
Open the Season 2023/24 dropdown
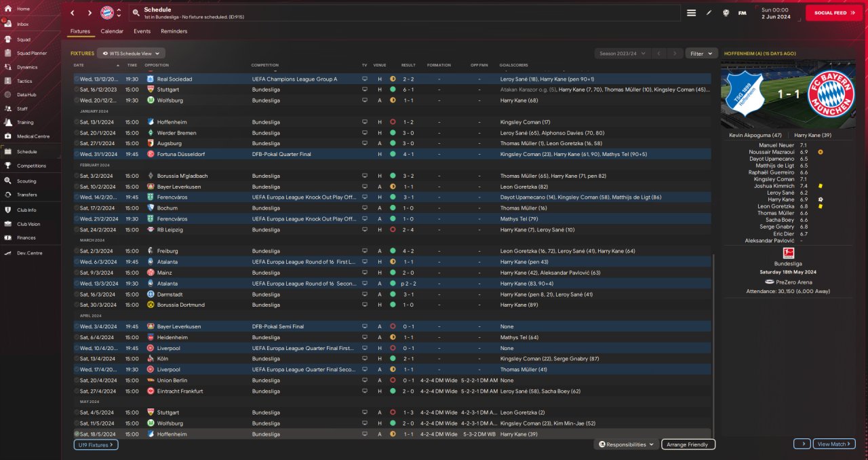point(623,53)
